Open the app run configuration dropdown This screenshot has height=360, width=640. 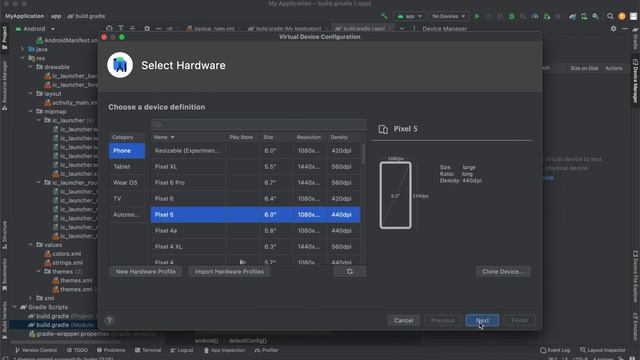tap(409, 16)
